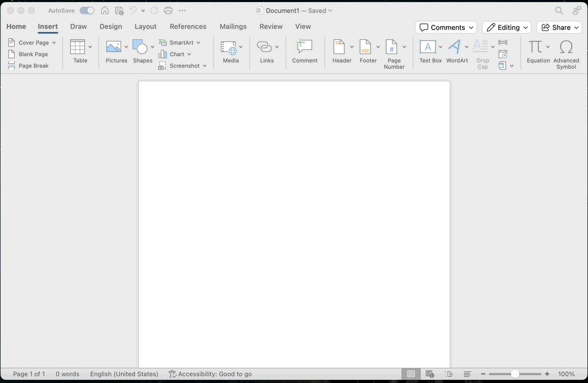This screenshot has height=383, width=588.
Task: Open the Editing mode dropdown
Action: [x=507, y=27]
